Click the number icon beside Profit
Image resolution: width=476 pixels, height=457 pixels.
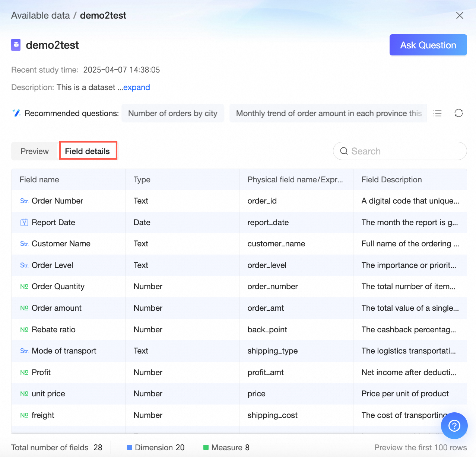24,373
